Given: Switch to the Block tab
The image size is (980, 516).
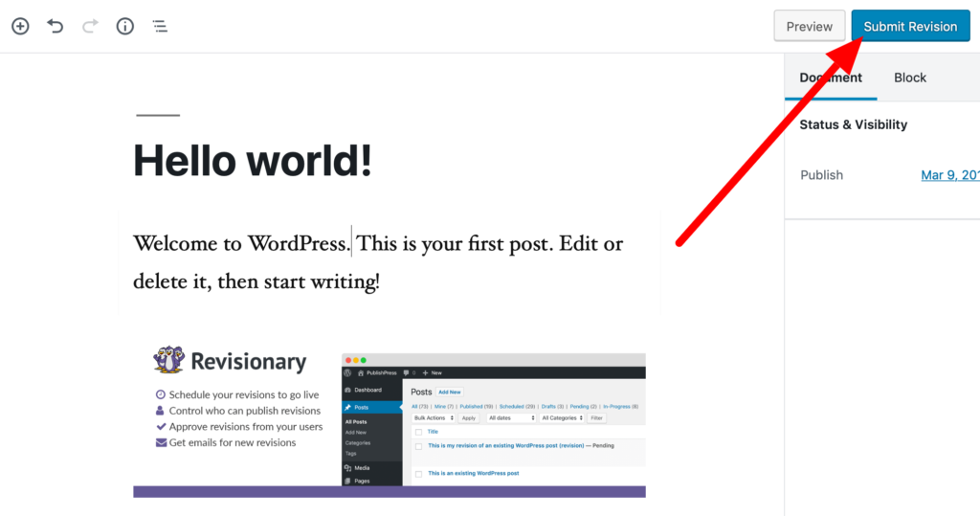Looking at the screenshot, I should [x=910, y=78].
